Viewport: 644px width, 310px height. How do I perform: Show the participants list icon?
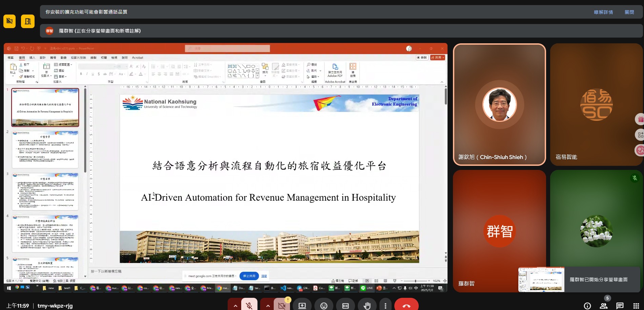point(603,306)
